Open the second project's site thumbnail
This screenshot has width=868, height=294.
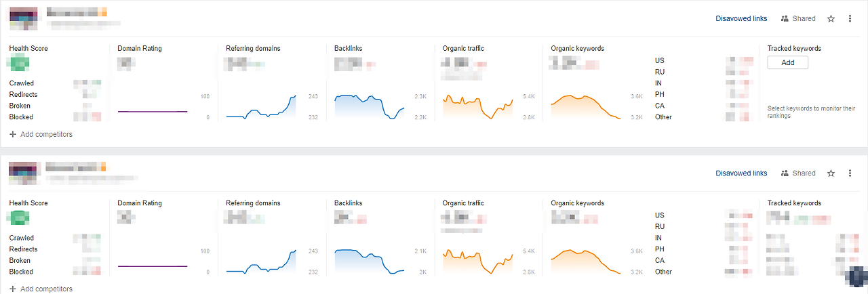click(23, 173)
